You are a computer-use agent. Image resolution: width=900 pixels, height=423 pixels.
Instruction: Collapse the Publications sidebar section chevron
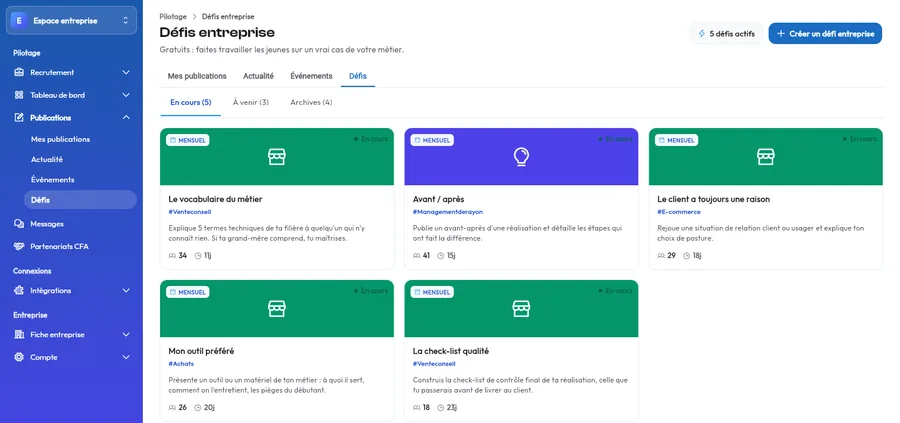(126, 118)
